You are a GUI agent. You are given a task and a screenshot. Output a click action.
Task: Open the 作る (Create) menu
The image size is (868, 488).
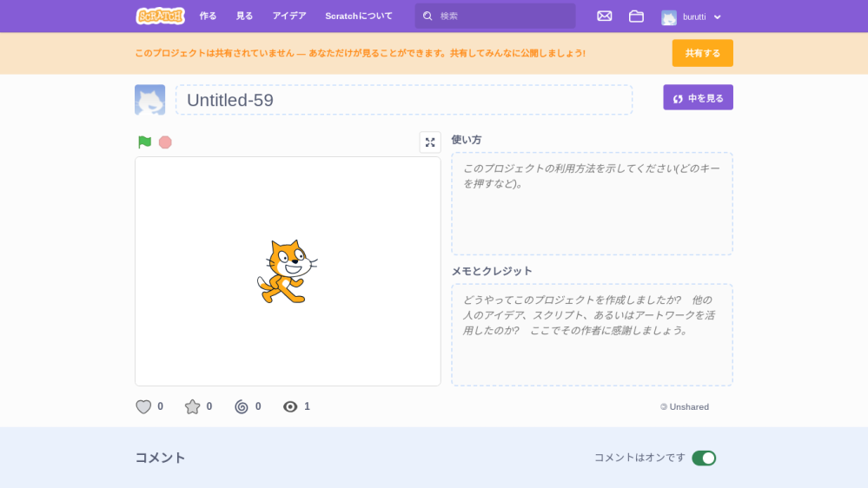[208, 16]
